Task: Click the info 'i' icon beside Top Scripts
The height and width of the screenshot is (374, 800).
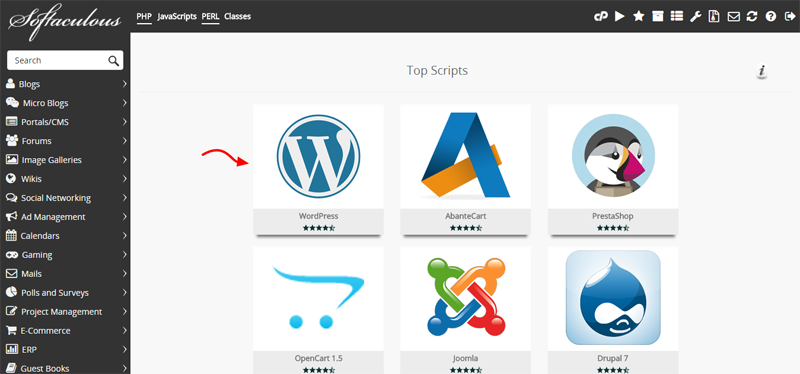Action: 762,71
